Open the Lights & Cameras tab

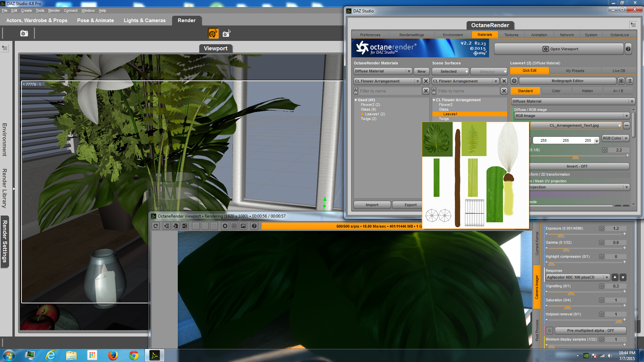[145, 20]
